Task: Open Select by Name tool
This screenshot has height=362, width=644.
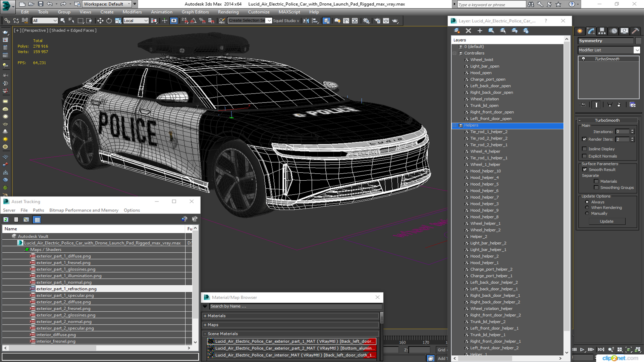Action: (71, 21)
